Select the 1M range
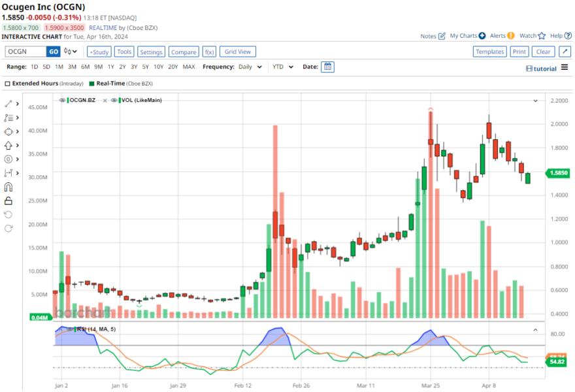This screenshot has height=392, width=575. 59,67
